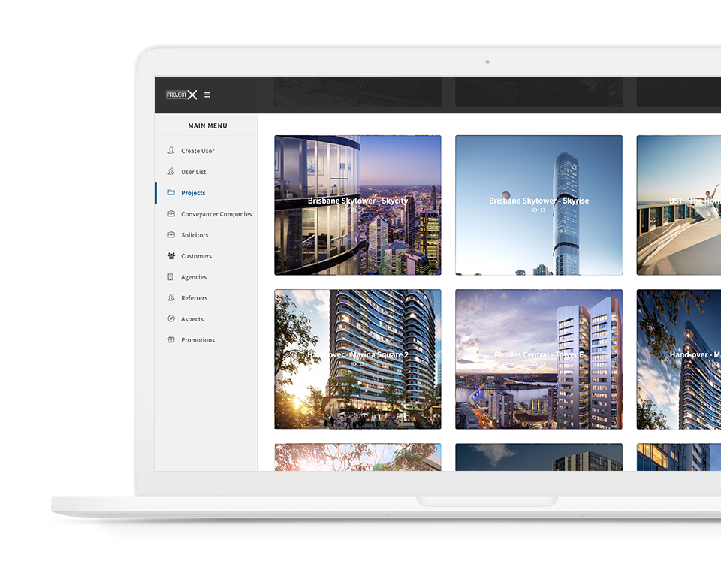Open the partially visible bottom-left project card
This screenshot has height=588, width=721.
coord(357,457)
